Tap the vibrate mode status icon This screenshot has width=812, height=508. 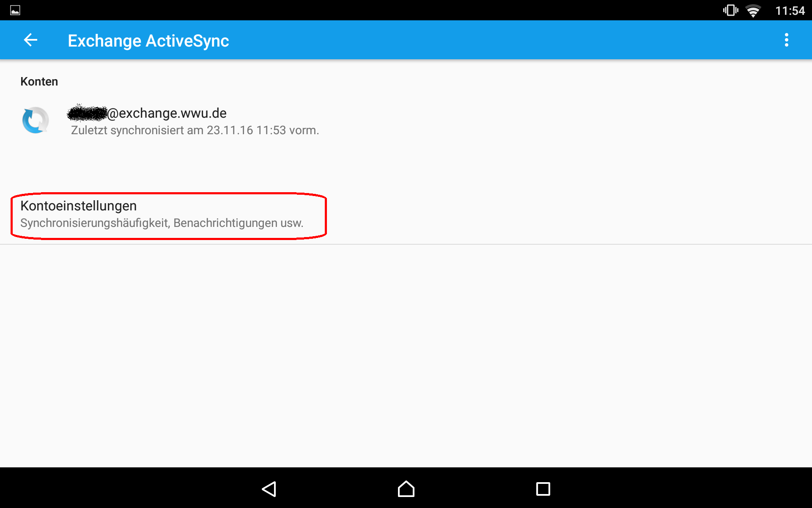click(x=730, y=10)
